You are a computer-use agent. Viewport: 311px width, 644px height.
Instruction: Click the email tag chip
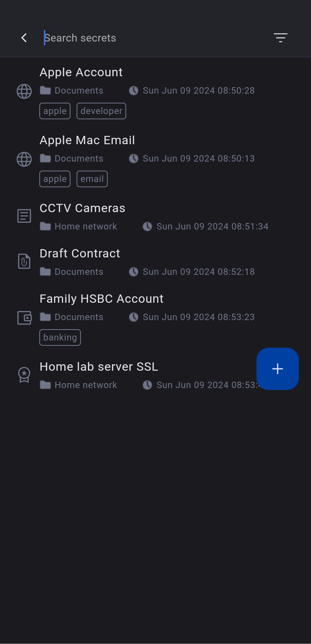click(x=92, y=179)
